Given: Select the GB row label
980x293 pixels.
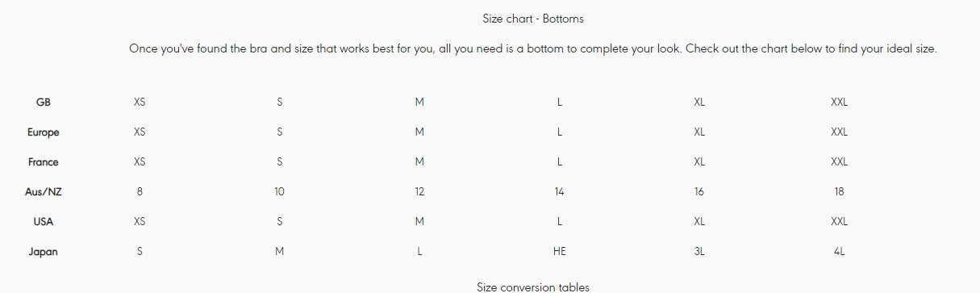Looking at the screenshot, I should tap(44, 103).
